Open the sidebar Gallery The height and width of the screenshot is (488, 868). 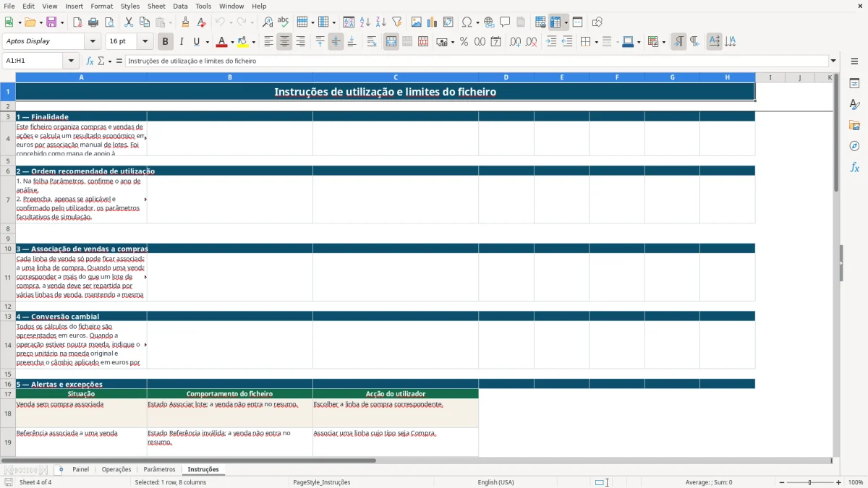[x=854, y=125]
